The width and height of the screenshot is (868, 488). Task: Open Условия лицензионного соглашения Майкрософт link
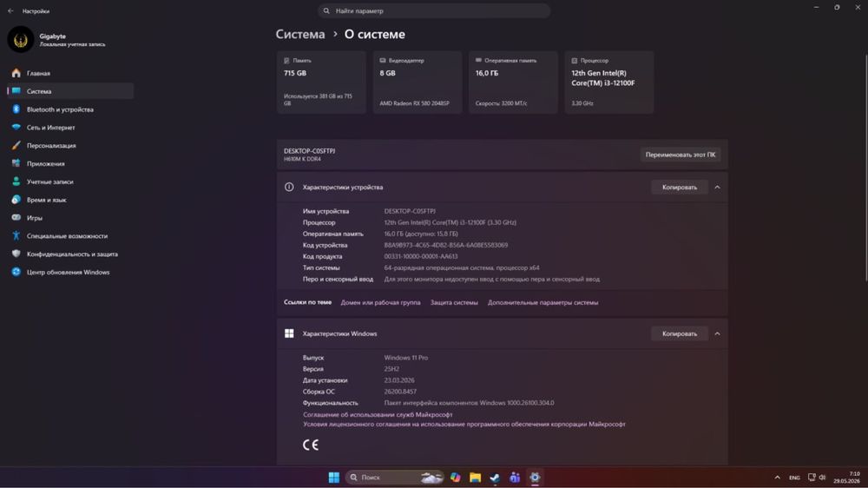click(464, 425)
